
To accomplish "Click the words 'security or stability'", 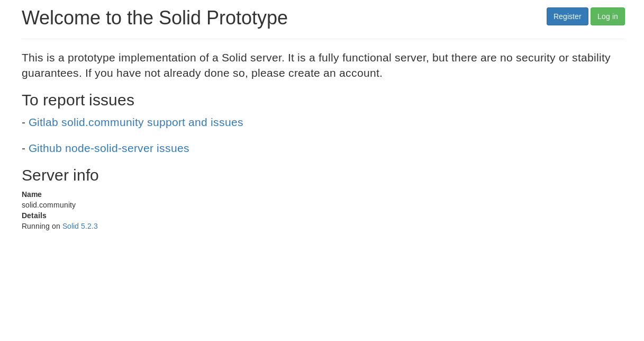I will pos(551,58).
